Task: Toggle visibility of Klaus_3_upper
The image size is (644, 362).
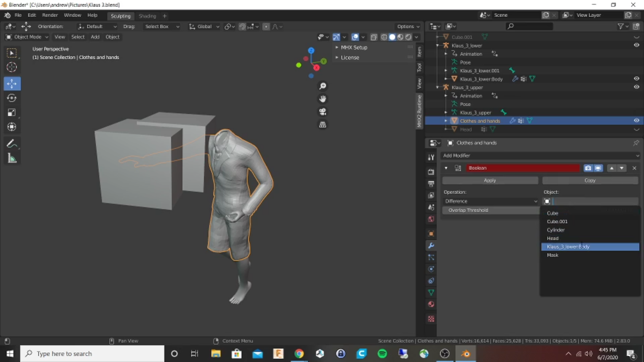Action: 636,87
